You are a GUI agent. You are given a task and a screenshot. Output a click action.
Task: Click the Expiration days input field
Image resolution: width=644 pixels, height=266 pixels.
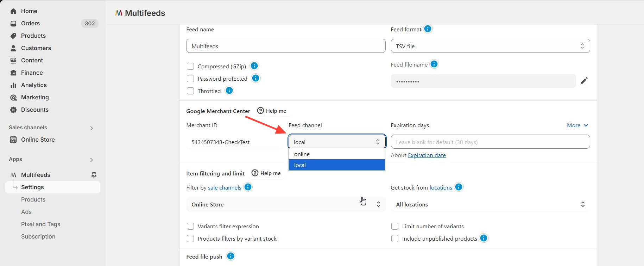point(490,142)
